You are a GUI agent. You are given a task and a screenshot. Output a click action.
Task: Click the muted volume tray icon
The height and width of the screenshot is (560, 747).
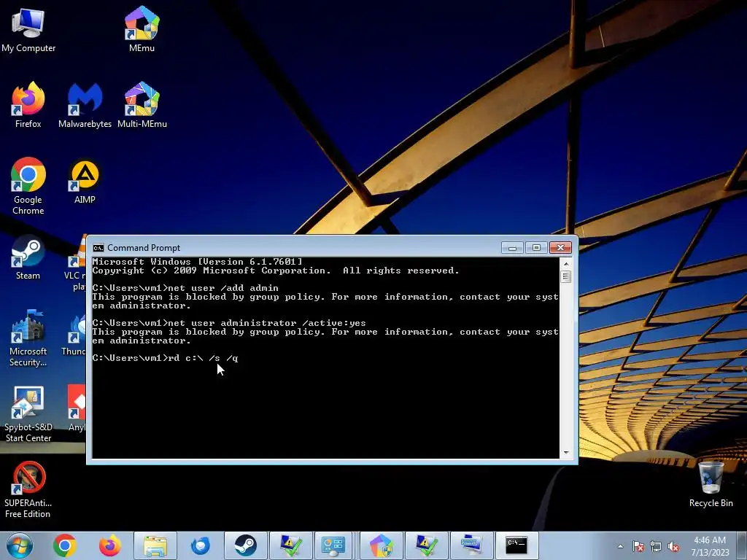pyautogui.click(x=673, y=546)
